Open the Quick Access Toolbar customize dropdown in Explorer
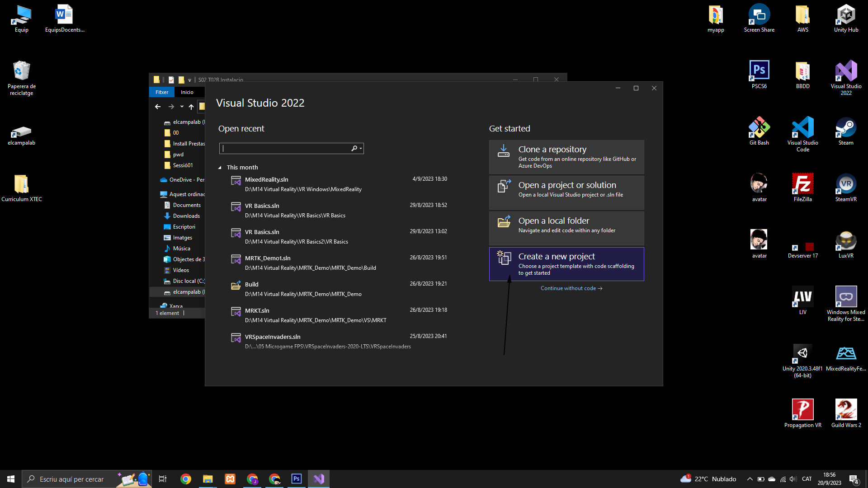This screenshot has width=868, height=488. pyautogui.click(x=189, y=80)
